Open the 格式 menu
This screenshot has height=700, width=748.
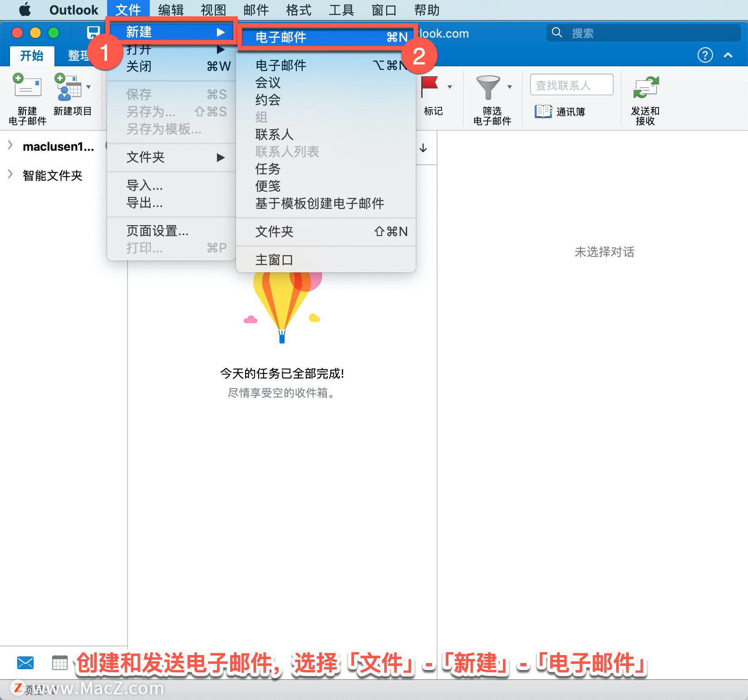(299, 10)
